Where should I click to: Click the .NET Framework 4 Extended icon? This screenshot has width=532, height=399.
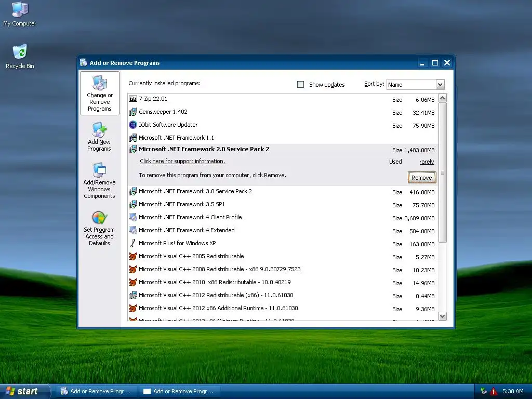pyautogui.click(x=133, y=230)
